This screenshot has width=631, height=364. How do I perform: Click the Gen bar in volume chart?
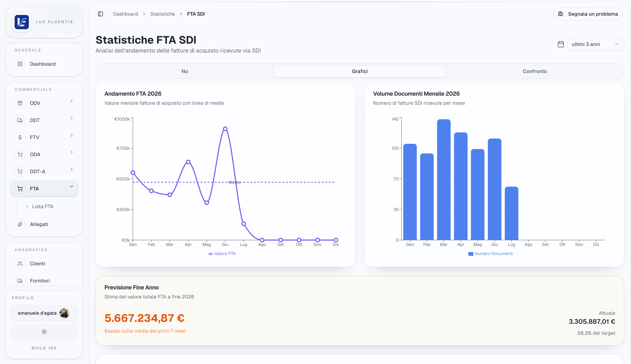[410, 192]
